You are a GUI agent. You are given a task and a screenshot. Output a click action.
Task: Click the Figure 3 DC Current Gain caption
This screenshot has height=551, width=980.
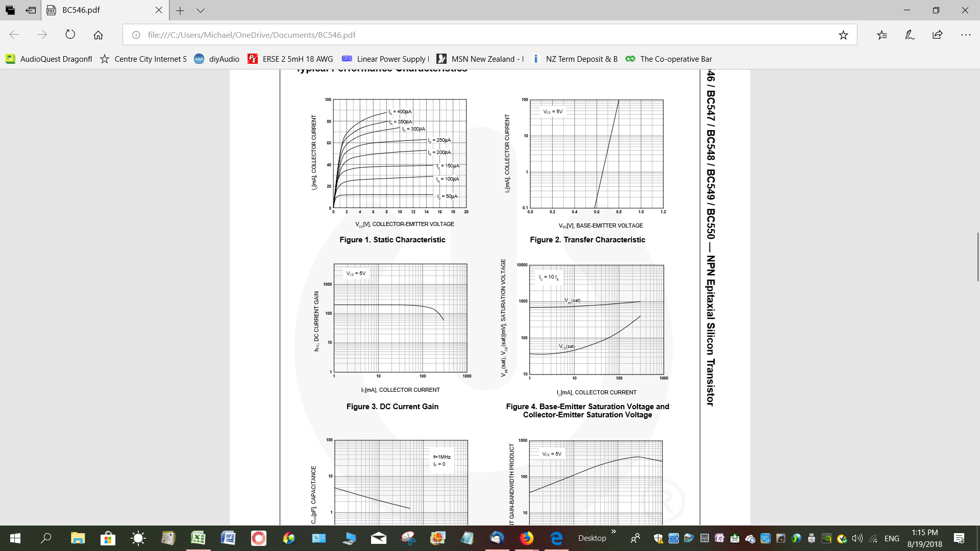[x=392, y=407]
